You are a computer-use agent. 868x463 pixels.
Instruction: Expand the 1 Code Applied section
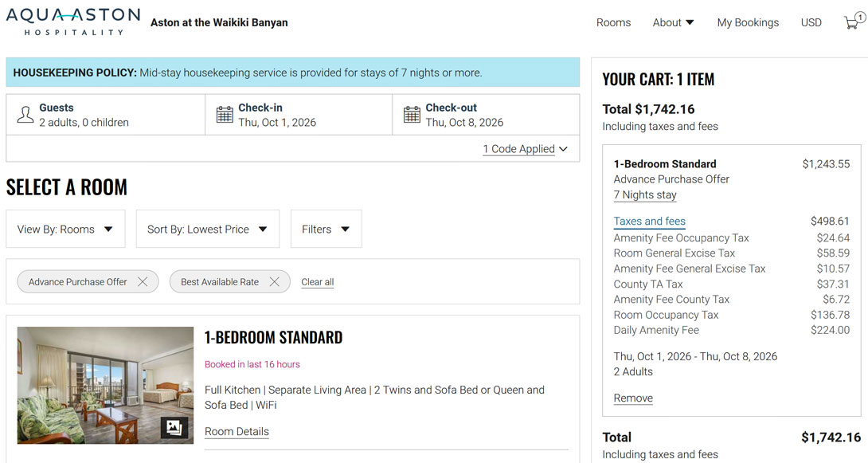(525, 149)
